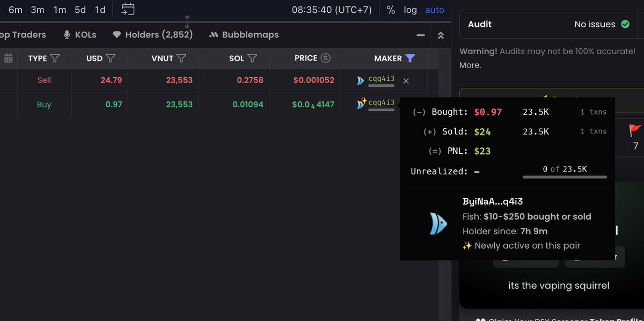Minimize the transactions panel

point(421,35)
